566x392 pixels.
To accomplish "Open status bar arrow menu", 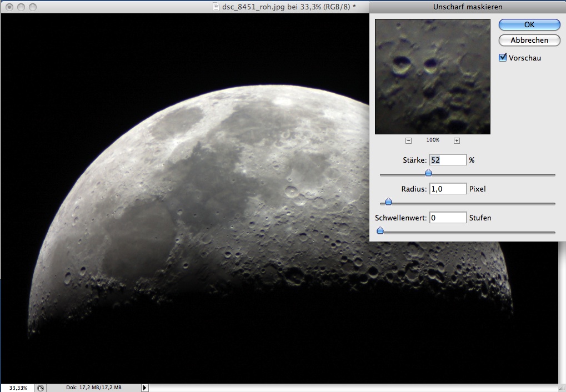I will 144,388.
